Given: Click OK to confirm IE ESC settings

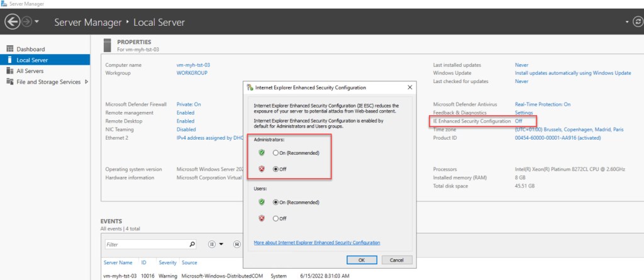Looking at the screenshot, I should point(362,259).
